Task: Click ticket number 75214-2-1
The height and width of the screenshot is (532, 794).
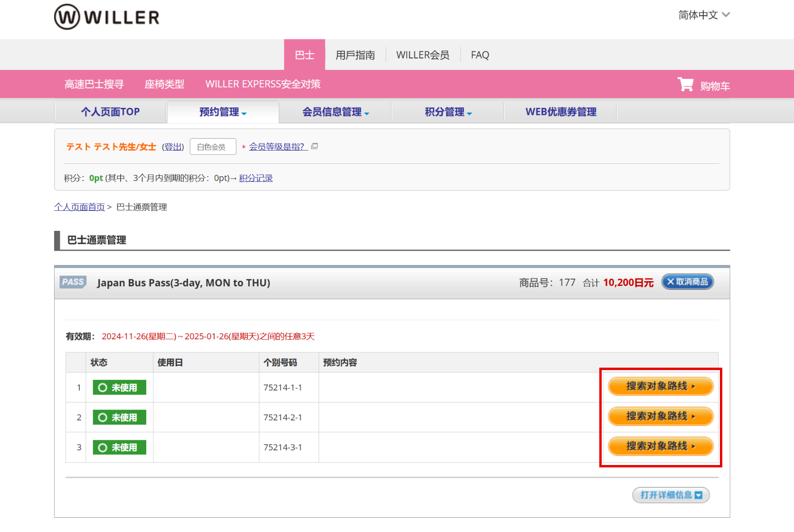Action: pos(283,418)
